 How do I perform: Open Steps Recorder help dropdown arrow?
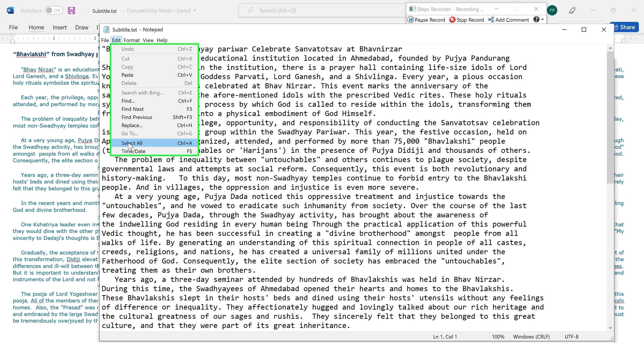[x=542, y=20]
